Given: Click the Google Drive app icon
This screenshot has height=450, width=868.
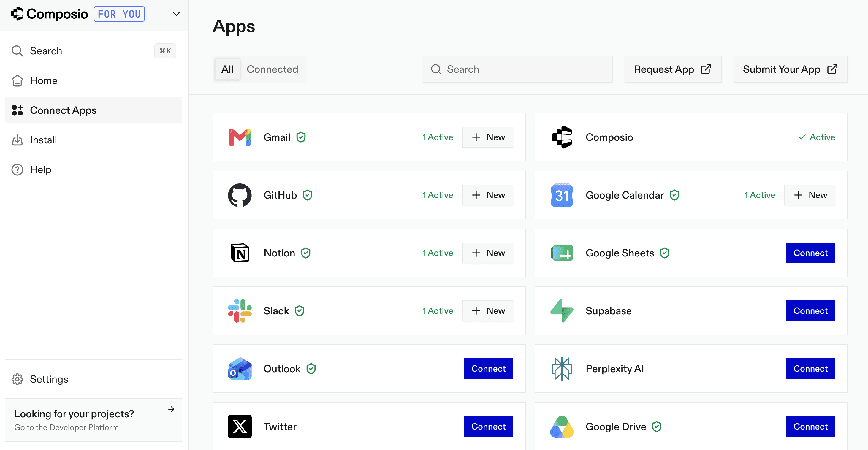Looking at the screenshot, I should click(562, 427).
